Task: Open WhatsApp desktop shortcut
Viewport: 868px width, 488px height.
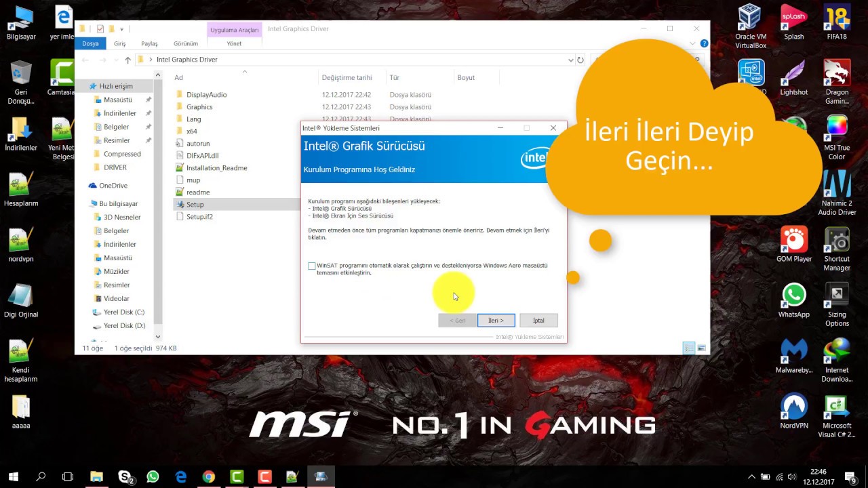Action: pyautogui.click(x=794, y=300)
